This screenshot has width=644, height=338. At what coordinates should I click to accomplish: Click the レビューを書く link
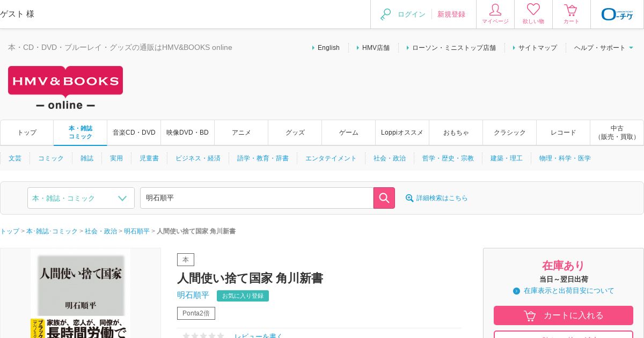[x=258, y=336]
